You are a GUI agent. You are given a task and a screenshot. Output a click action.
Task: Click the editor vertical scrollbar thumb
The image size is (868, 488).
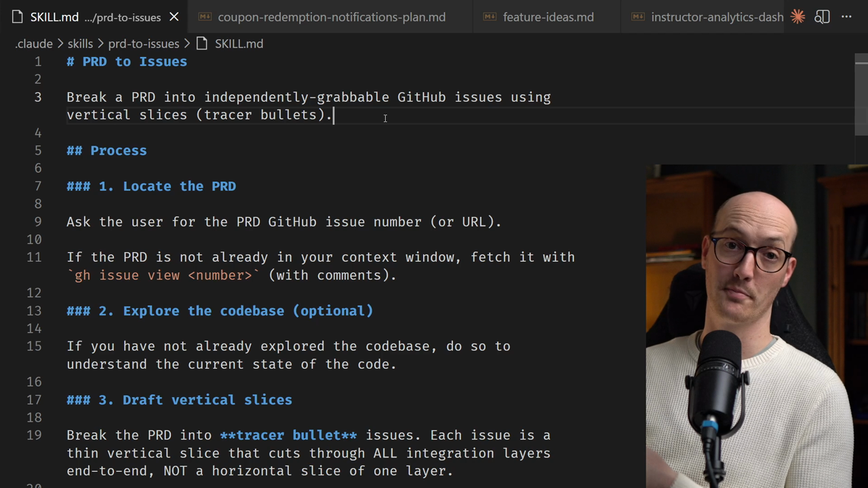861,94
